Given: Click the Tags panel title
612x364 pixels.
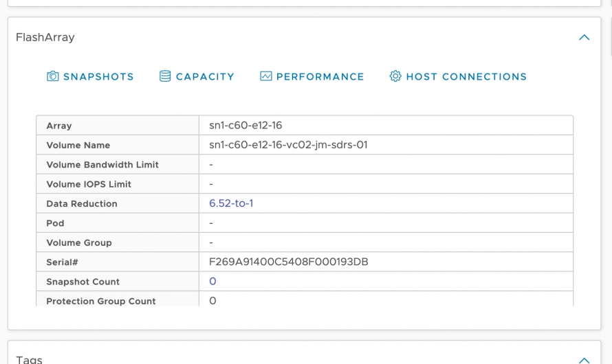Looking at the screenshot, I should (x=30, y=359).
